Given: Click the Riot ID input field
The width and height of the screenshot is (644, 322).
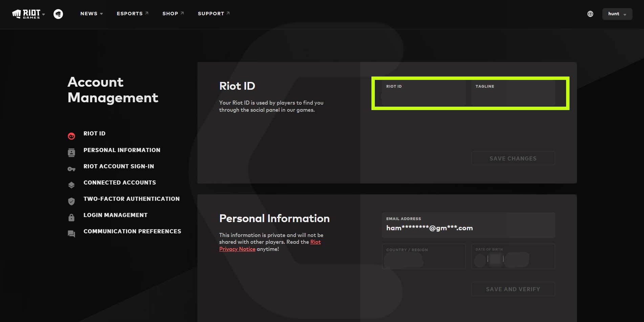Looking at the screenshot, I should pyautogui.click(x=424, y=93).
